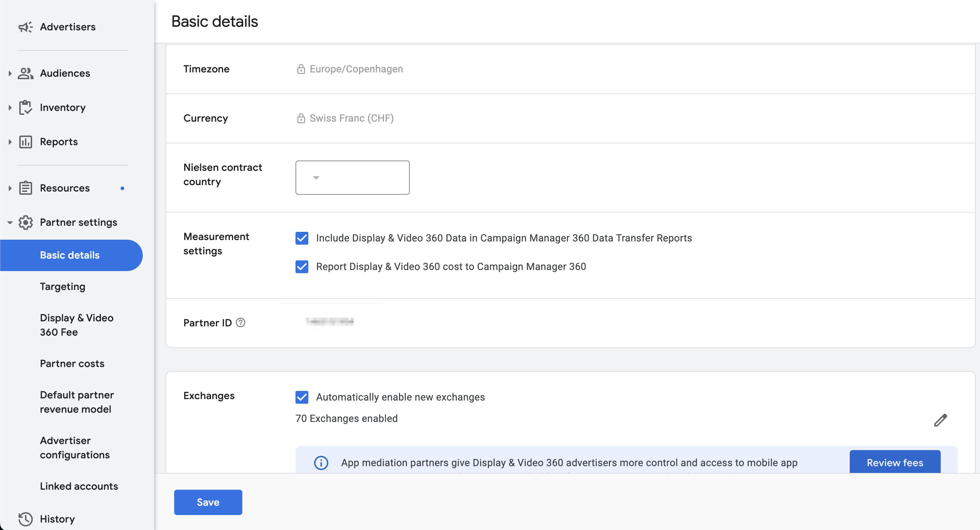Collapse the Partner settings section arrow
The height and width of the screenshot is (530, 980).
10,223
